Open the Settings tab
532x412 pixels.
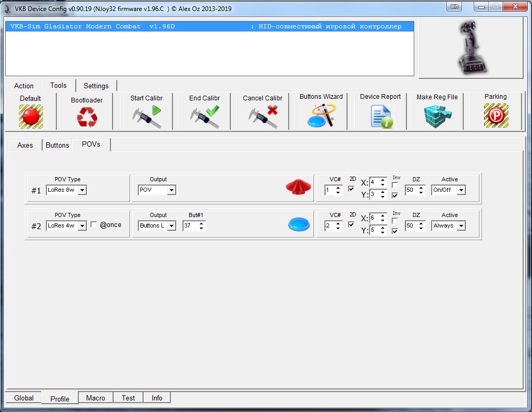click(96, 86)
